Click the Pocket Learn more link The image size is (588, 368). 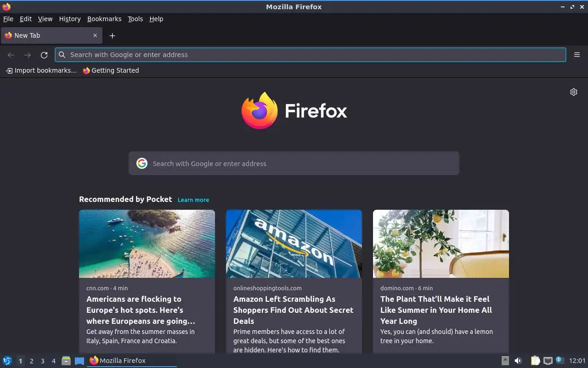193,200
